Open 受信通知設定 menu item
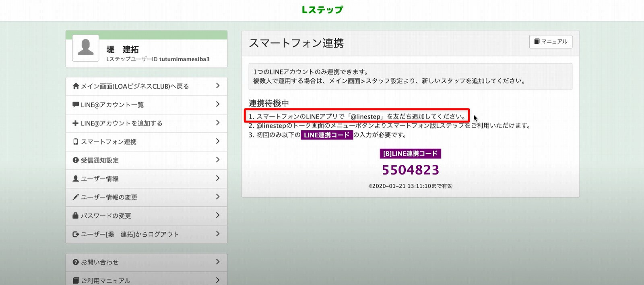 [x=147, y=160]
